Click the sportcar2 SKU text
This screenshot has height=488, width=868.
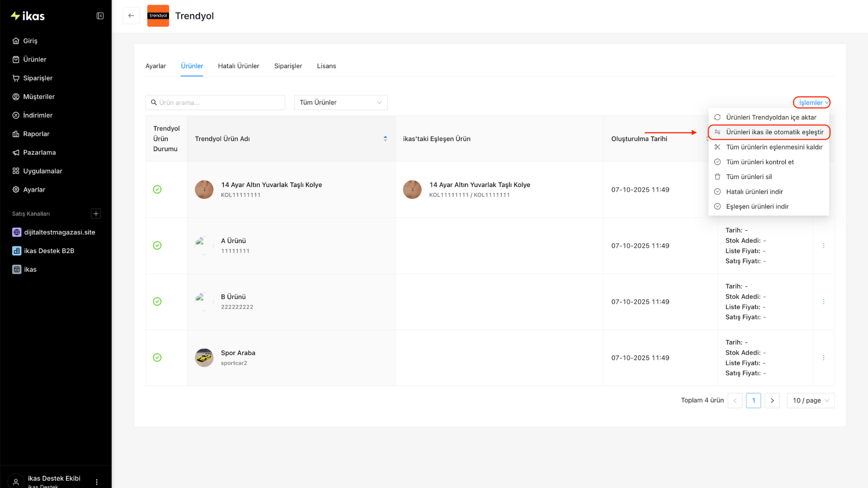pyautogui.click(x=234, y=363)
